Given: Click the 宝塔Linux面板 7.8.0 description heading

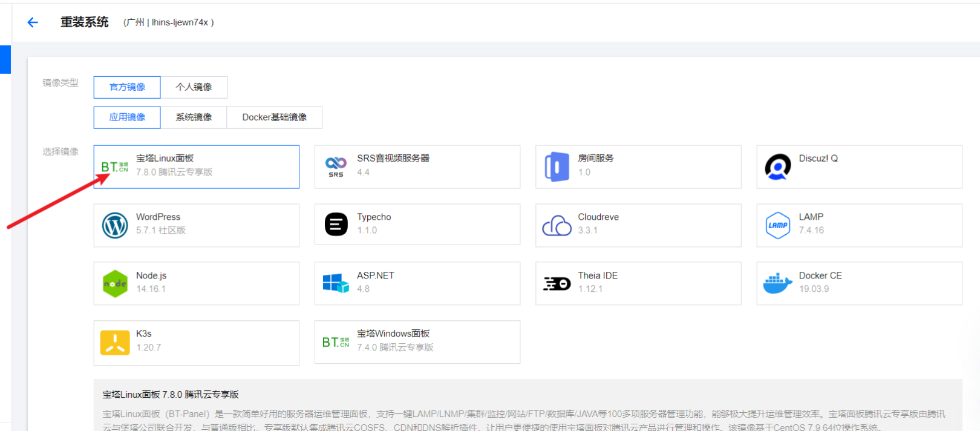Looking at the screenshot, I should coord(171,395).
